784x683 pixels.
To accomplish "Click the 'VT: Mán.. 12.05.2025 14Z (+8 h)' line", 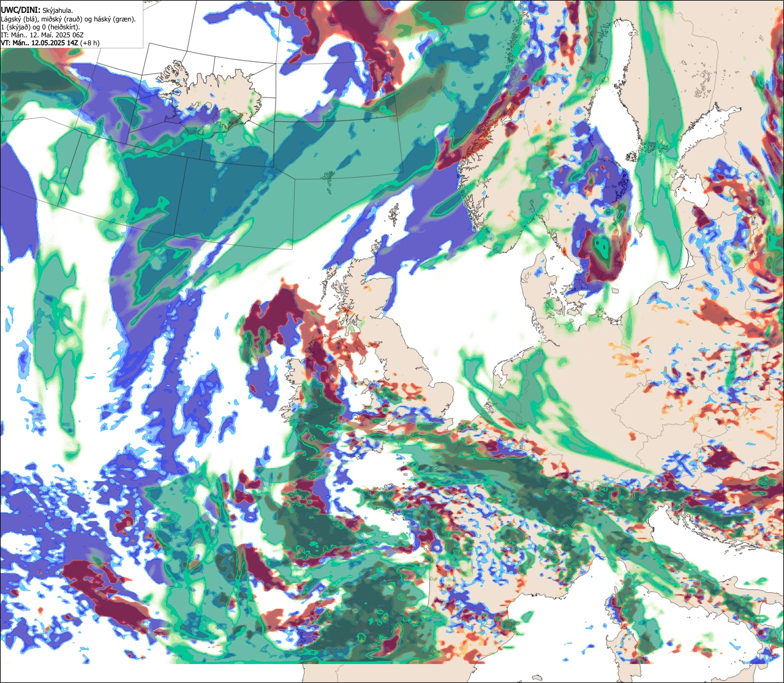I will (x=50, y=43).
